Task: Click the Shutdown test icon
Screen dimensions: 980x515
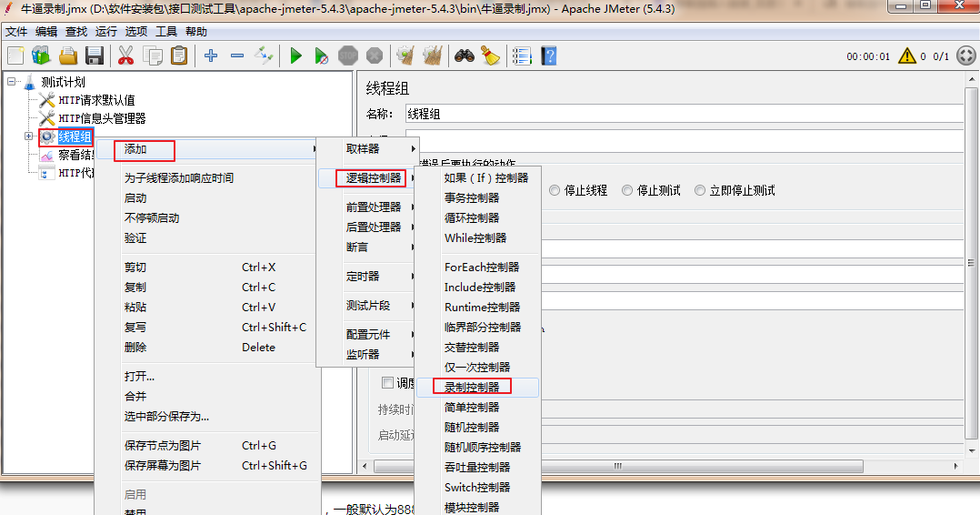Action: [375, 56]
